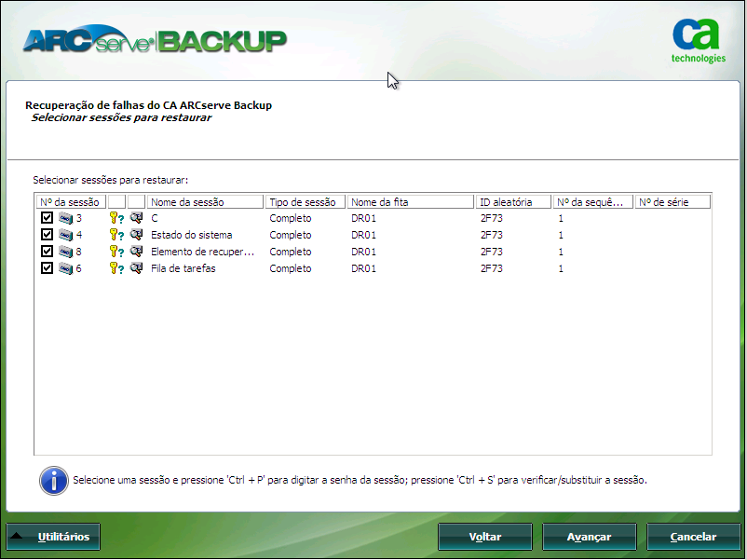Click the key password icon for Fila de tarefas
The height and width of the screenshot is (560, 747).
(116, 268)
